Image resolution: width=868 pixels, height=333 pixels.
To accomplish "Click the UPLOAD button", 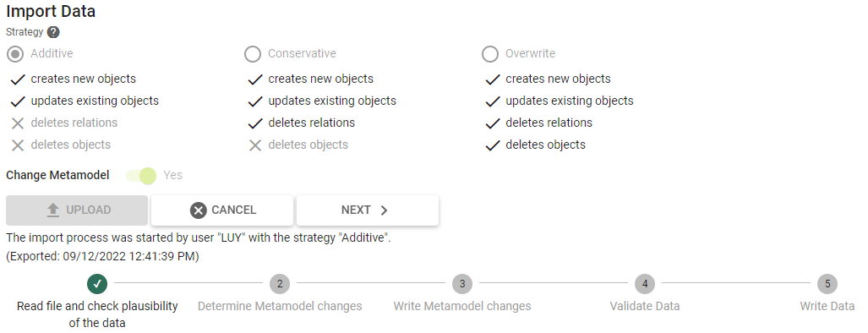I will tap(77, 210).
